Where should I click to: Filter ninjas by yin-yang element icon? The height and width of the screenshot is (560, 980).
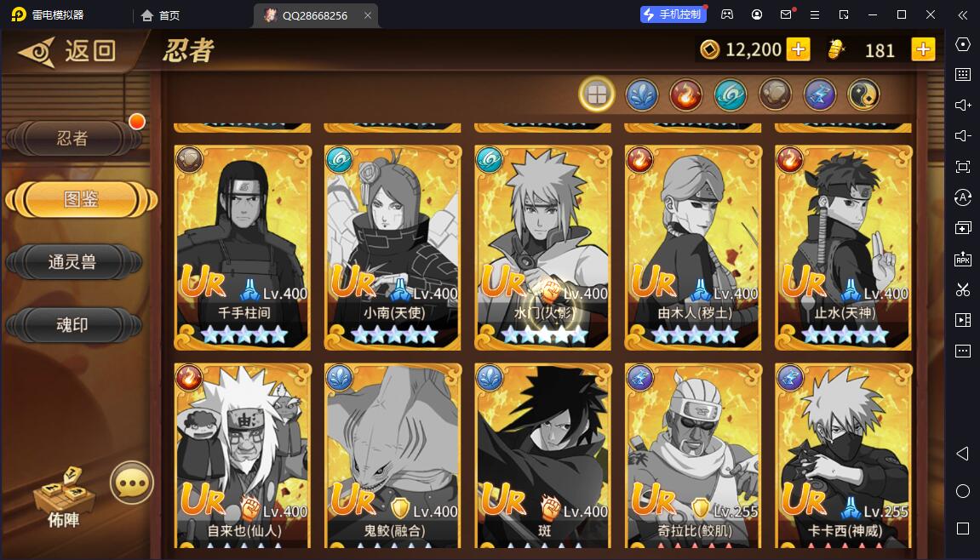click(863, 95)
